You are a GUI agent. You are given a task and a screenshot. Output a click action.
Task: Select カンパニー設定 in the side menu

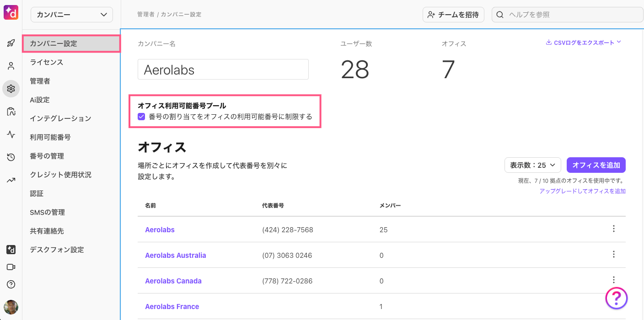click(71, 43)
